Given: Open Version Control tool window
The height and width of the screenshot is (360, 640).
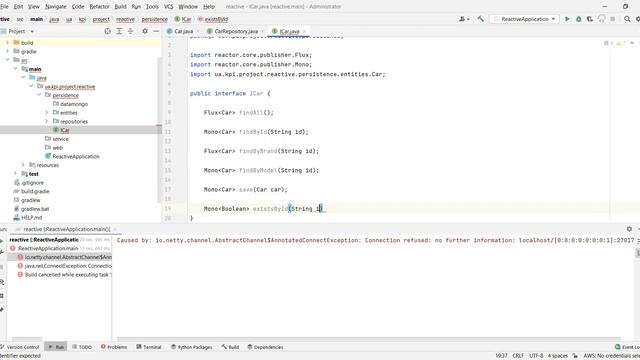Looking at the screenshot, I should tap(20, 347).
